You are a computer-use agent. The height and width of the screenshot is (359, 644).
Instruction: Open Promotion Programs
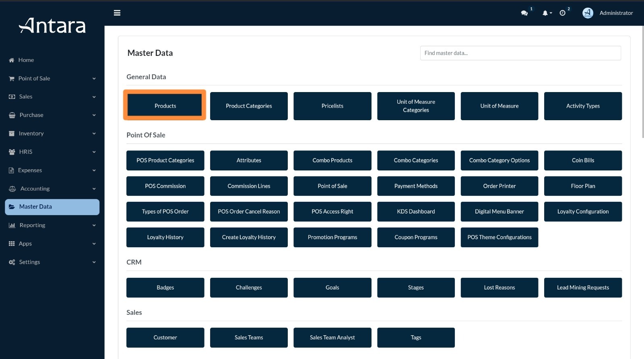[332, 237]
